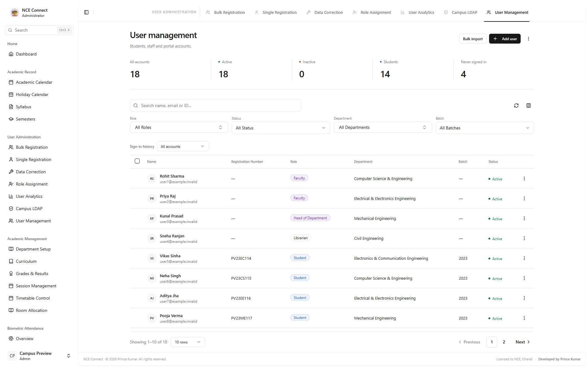The width and height of the screenshot is (588, 368).
Task: Click the Name column header
Action: tap(152, 162)
